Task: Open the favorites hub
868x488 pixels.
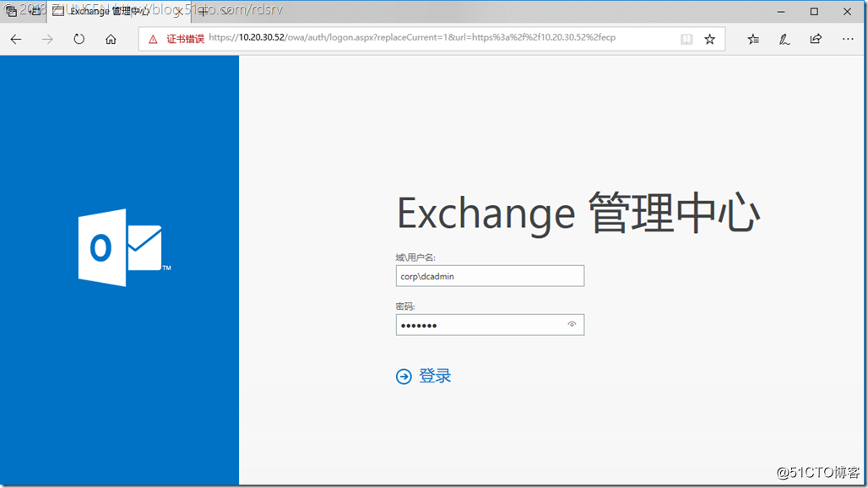Action: point(753,40)
